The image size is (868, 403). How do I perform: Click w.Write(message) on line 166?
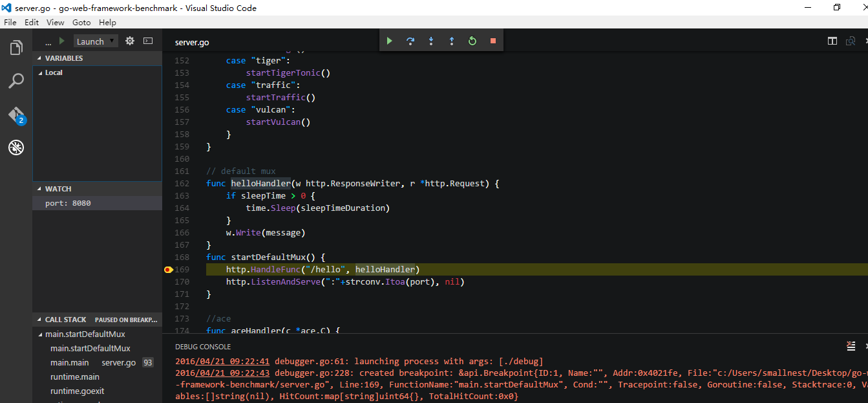[266, 233]
